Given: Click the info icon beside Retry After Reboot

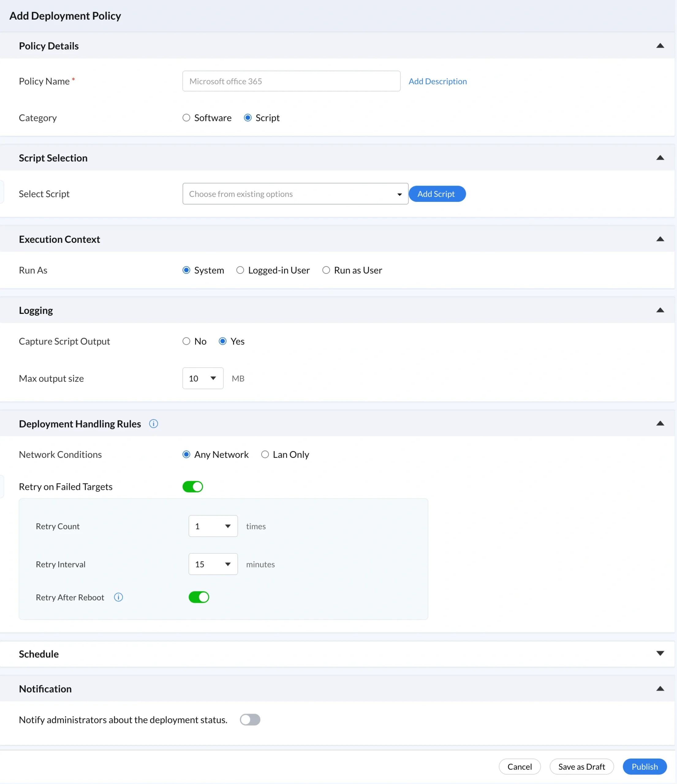Looking at the screenshot, I should click(118, 597).
